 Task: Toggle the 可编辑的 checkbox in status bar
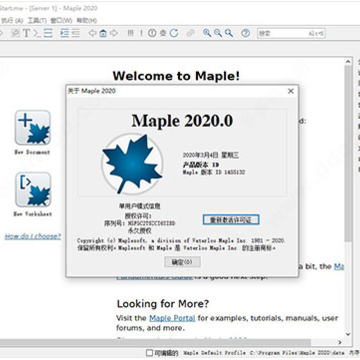150,352
